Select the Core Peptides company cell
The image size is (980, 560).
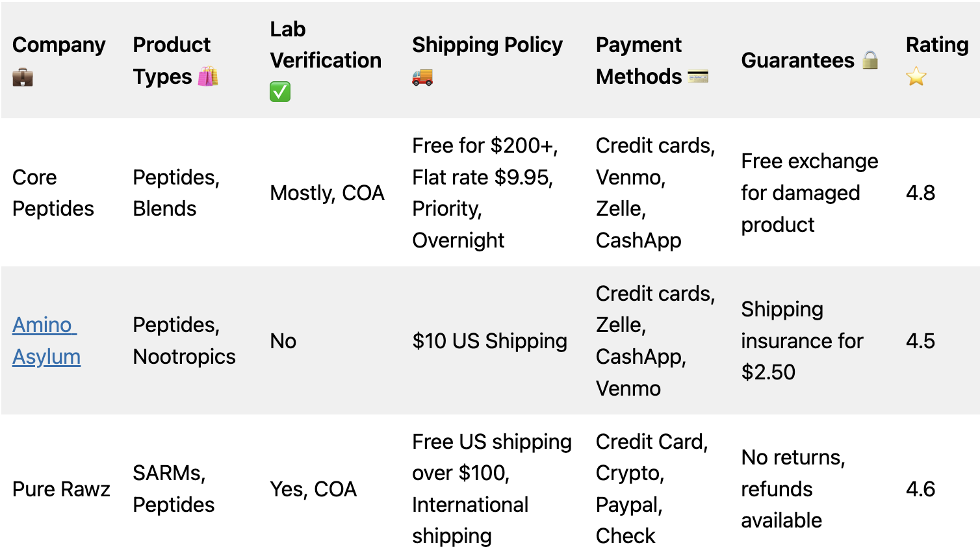click(x=53, y=193)
